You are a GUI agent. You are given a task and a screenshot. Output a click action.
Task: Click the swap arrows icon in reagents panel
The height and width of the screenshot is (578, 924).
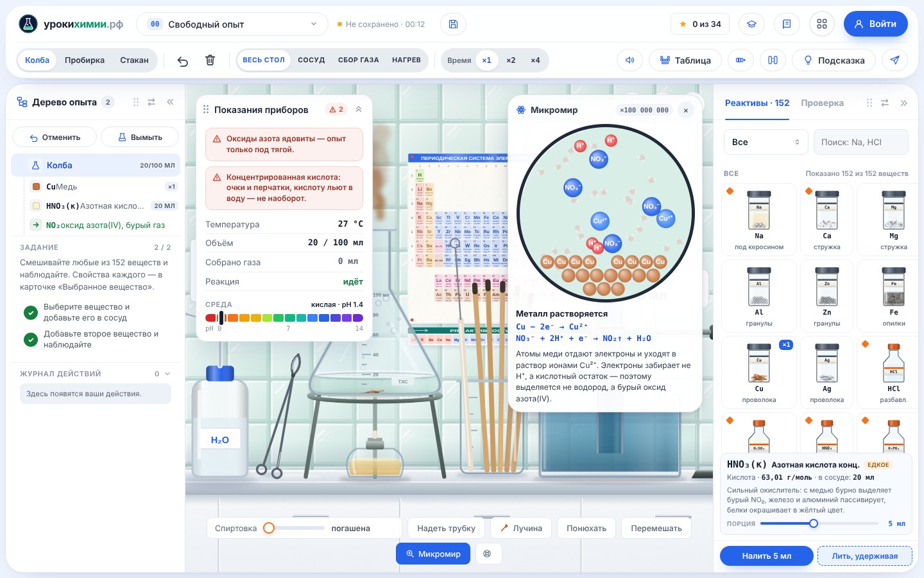pyautogui.click(x=885, y=103)
